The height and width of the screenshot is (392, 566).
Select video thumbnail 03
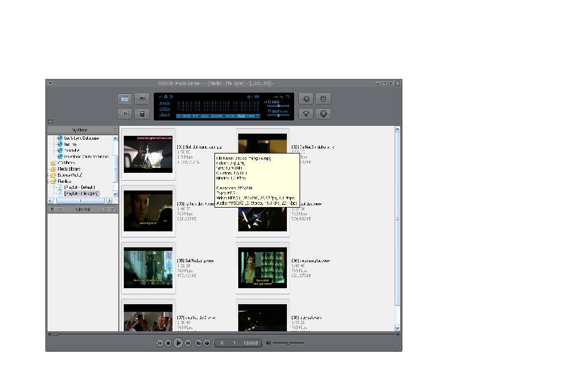pyautogui.click(x=148, y=211)
